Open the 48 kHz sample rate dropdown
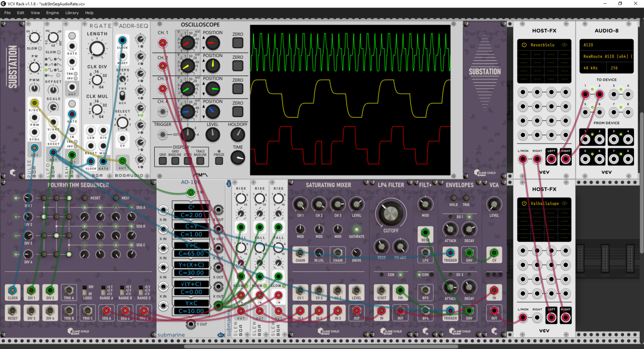The height and width of the screenshot is (349, 644). point(593,68)
